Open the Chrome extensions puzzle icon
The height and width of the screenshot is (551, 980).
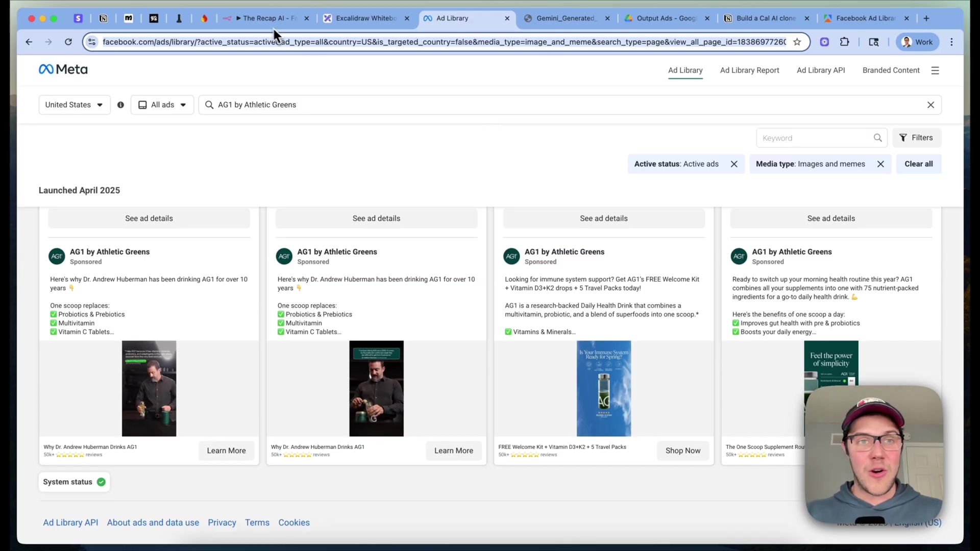[x=845, y=42]
